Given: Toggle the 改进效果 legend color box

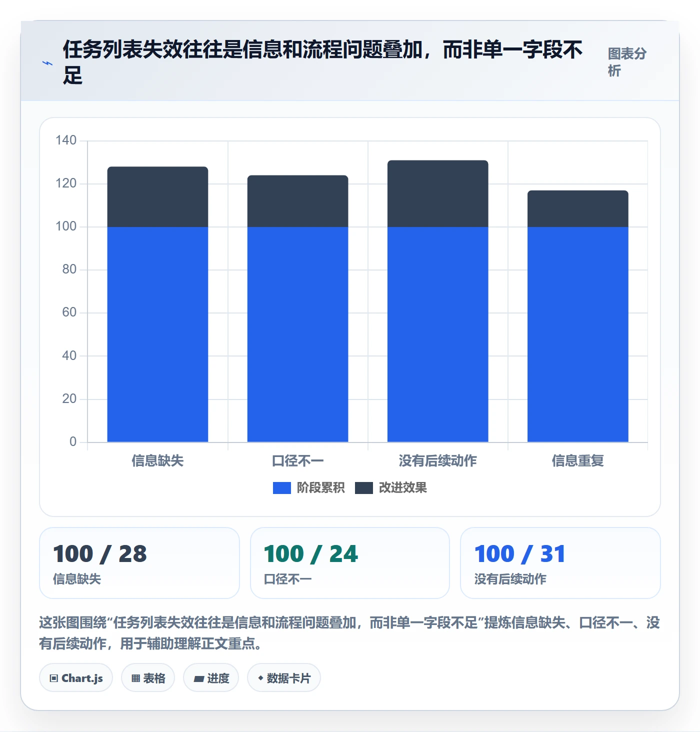Looking at the screenshot, I should point(364,488).
